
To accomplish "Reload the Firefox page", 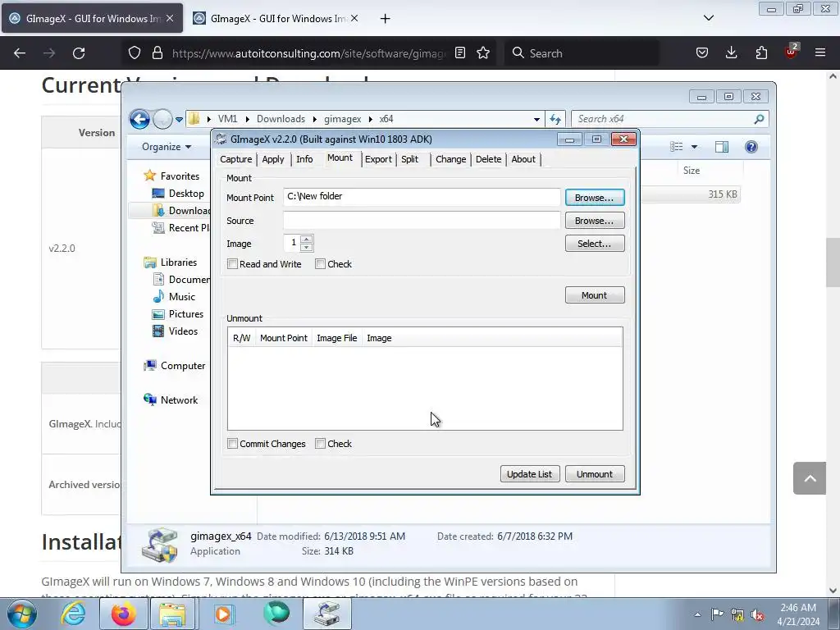I will [79, 53].
